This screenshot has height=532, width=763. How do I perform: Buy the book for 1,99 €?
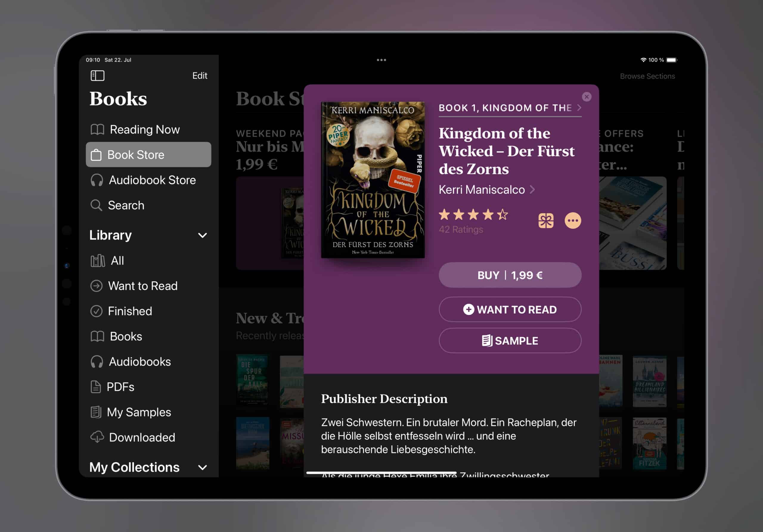pyautogui.click(x=510, y=275)
